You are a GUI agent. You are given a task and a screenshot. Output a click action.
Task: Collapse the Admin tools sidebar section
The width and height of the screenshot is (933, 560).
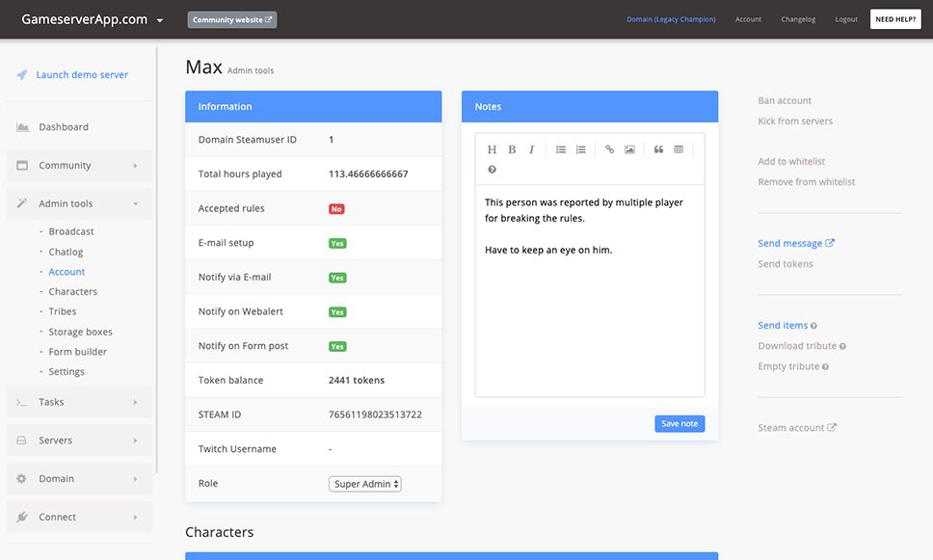point(65,203)
